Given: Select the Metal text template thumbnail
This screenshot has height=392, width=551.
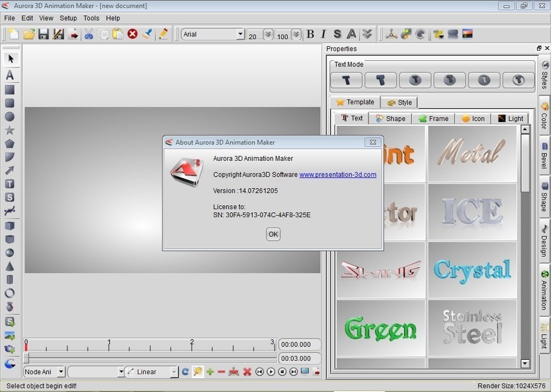Looking at the screenshot, I should point(472,153).
